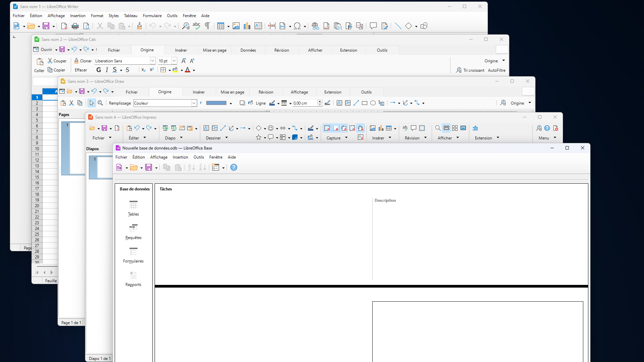The height and width of the screenshot is (362, 644).
Task: Click AutoFiltre button in Calc
Action: point(496,70)
